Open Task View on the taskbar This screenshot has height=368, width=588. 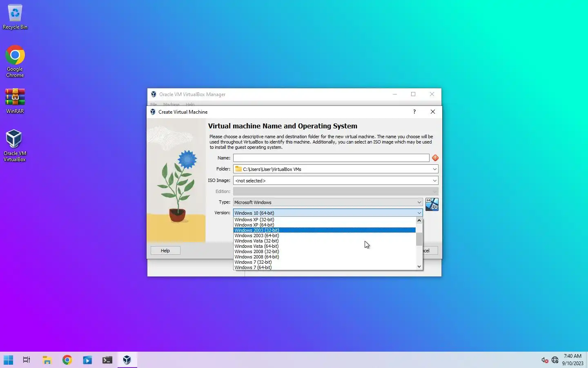pos(27,360)
